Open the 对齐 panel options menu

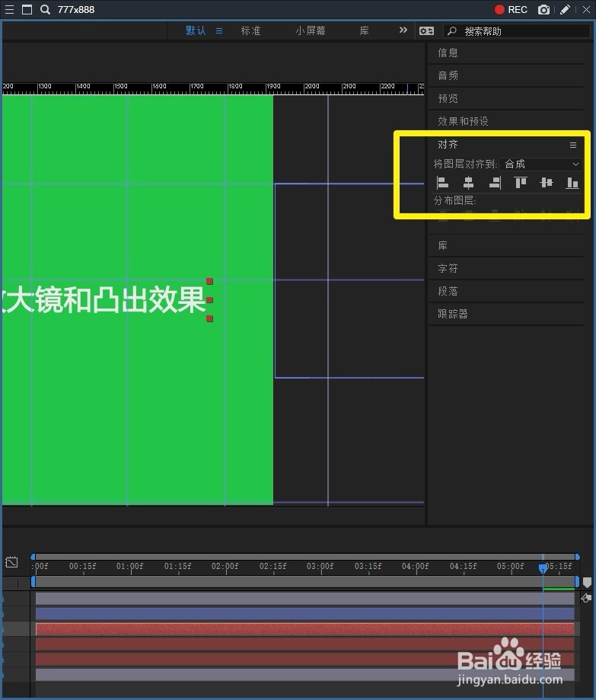[x=573, y=145]
